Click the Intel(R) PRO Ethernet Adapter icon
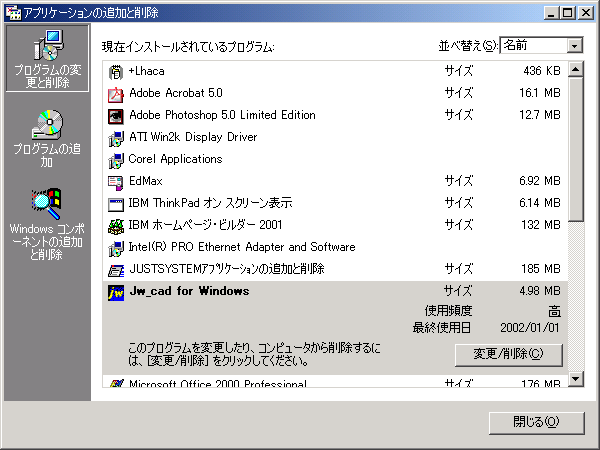Image resolution: width=600 pixels, height=450 pixels. tap(116, 249)
